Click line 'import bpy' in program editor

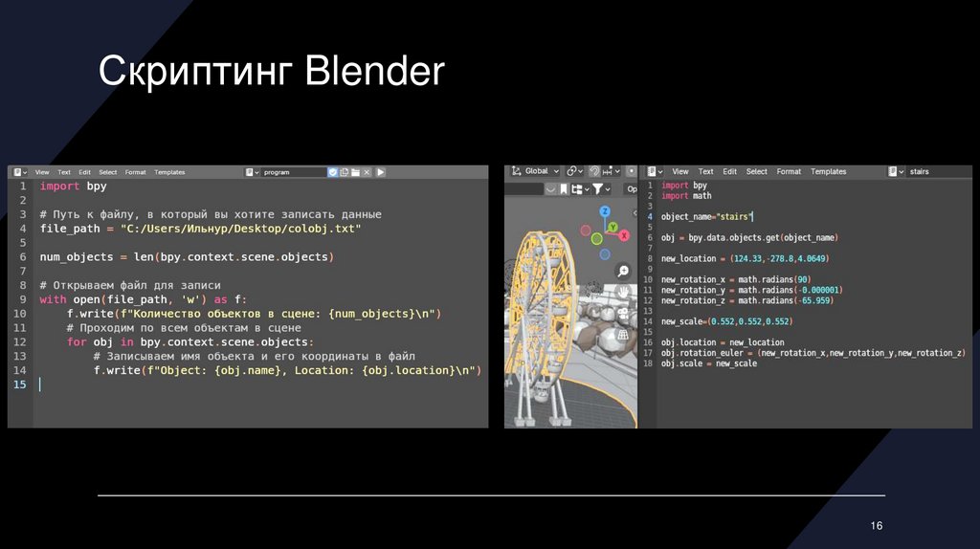click(x=73, y=187)
